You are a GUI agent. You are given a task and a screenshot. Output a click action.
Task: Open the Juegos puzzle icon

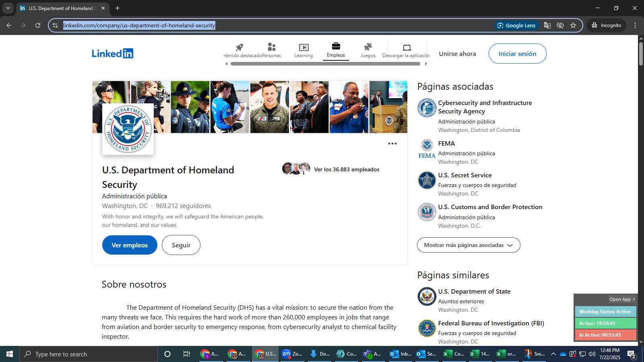tap(368, 47)
